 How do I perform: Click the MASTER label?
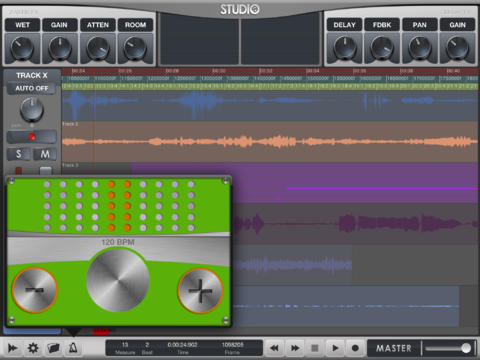(394, 348)
